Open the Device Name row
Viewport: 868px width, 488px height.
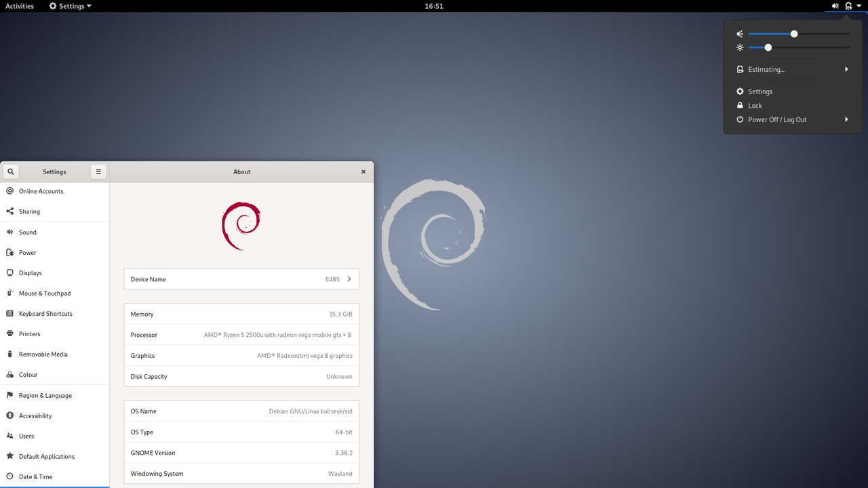(x=241, y=279)
